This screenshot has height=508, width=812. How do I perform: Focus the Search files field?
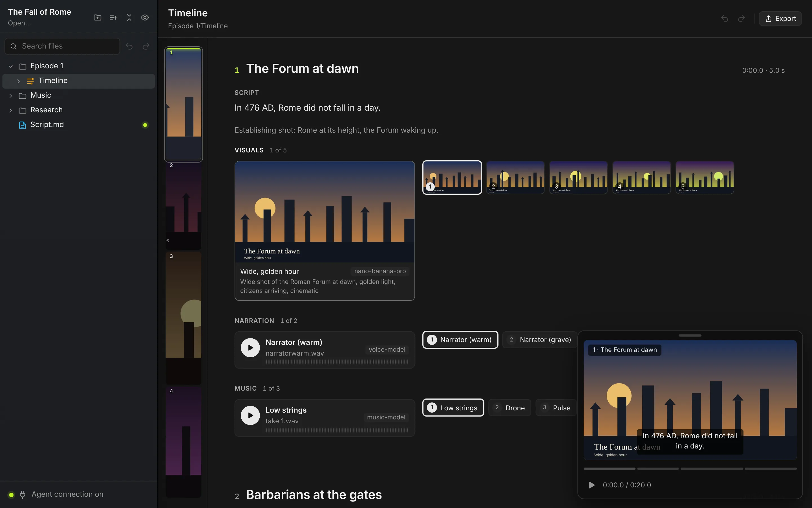pyautogui.click(x=62, y=46)
